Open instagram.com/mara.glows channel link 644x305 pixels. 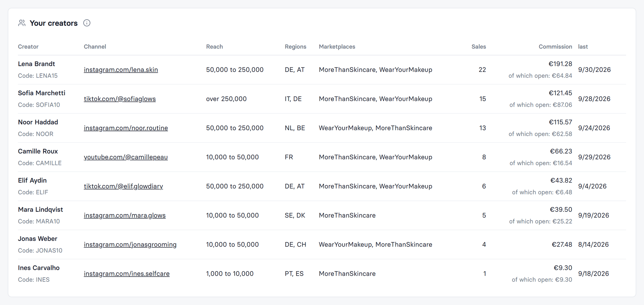coord(125,215)
